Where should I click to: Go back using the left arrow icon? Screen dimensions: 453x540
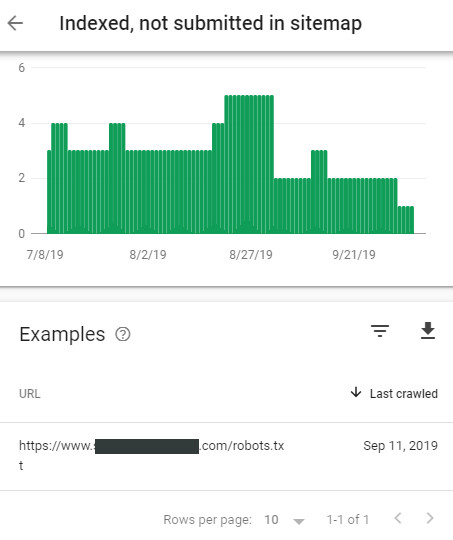coord(15,23)
